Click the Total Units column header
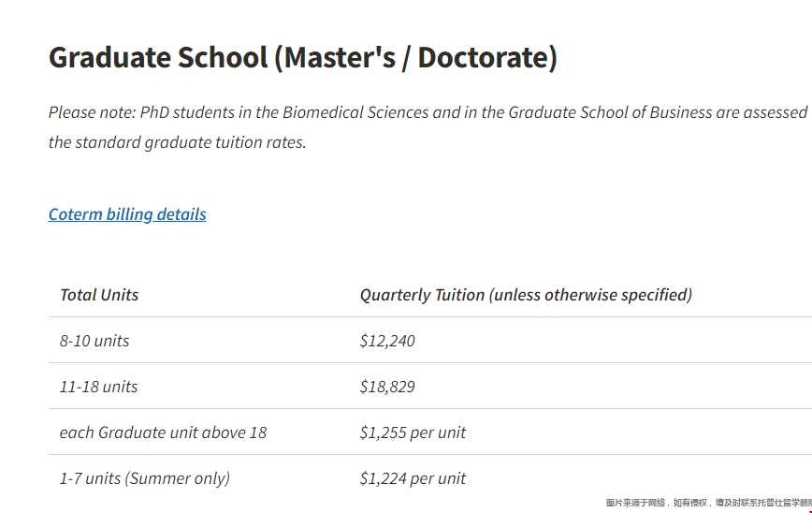812x513 pixels. 99,295
